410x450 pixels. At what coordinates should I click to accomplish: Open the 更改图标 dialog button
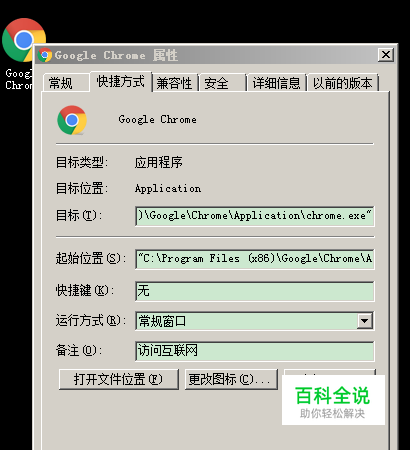tap(231, 379)
